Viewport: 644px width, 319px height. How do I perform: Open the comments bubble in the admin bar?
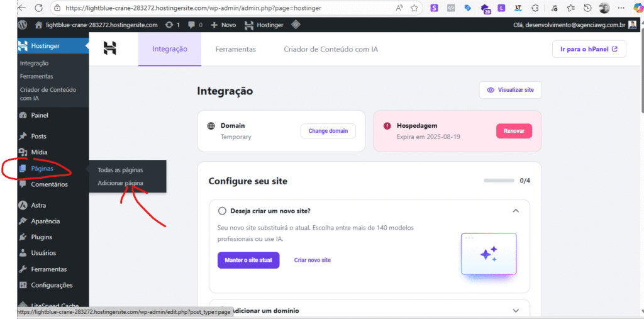pos(195,25)
